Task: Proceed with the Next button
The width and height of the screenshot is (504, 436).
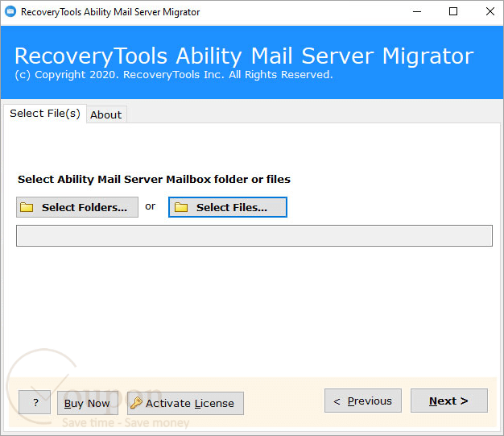Action: (449, 401)
